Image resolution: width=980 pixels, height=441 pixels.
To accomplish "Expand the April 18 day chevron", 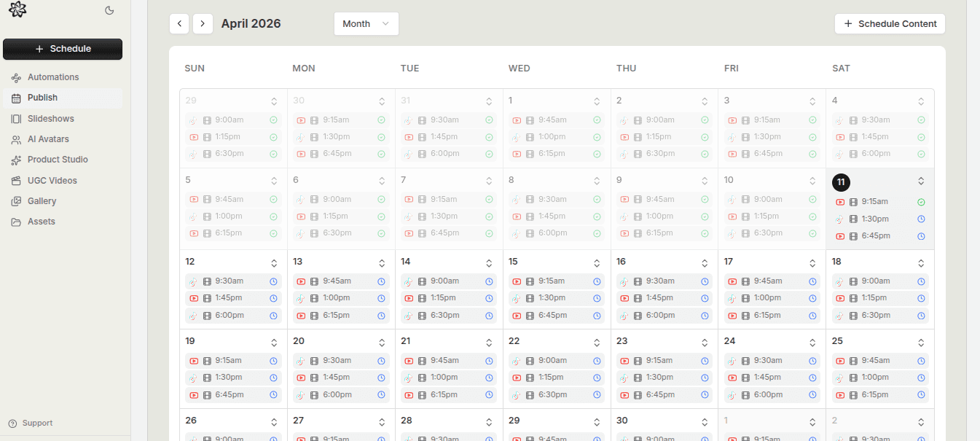I will [x=921, y=262].
